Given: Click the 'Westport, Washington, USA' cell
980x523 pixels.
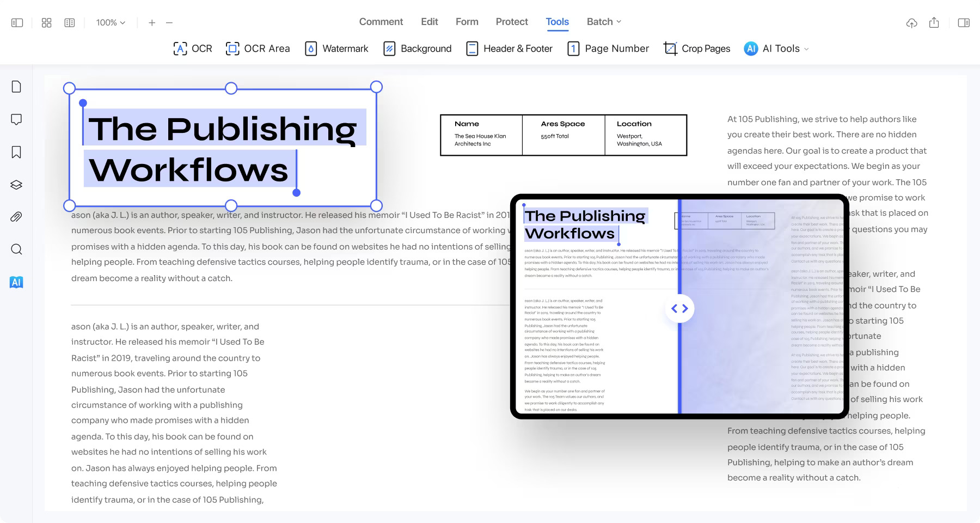Looking at the screenshot, I should [639, 140].
